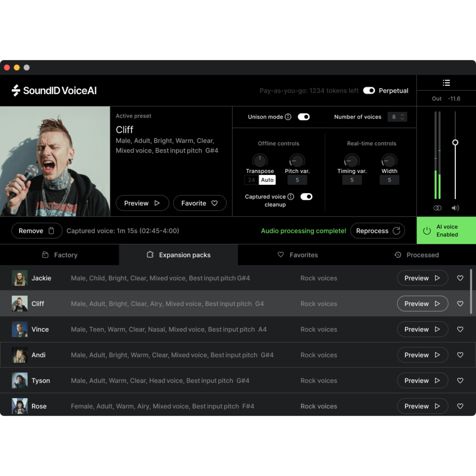Select the Jackie voice thumbnail
Viewport: 476px width, 476px height.
pos(19,278)
